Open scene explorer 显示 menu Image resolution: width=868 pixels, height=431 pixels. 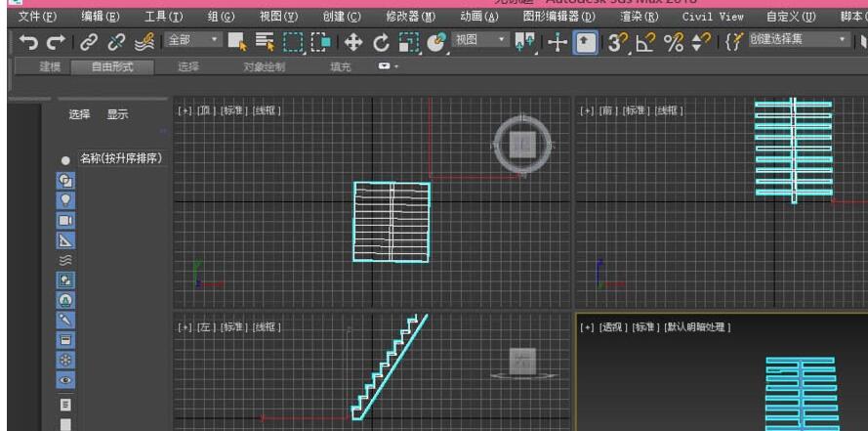117,114
